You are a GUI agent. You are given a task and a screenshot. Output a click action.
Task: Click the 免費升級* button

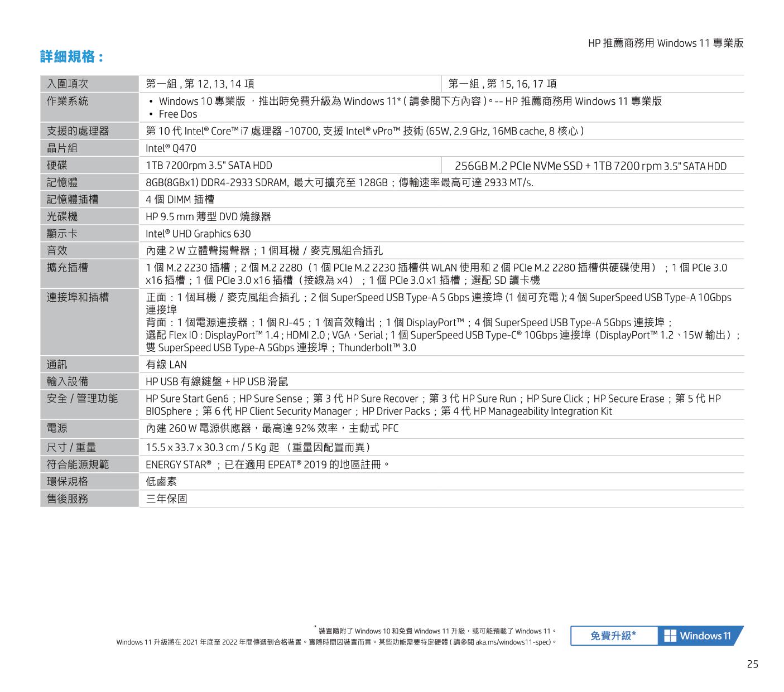613,636
